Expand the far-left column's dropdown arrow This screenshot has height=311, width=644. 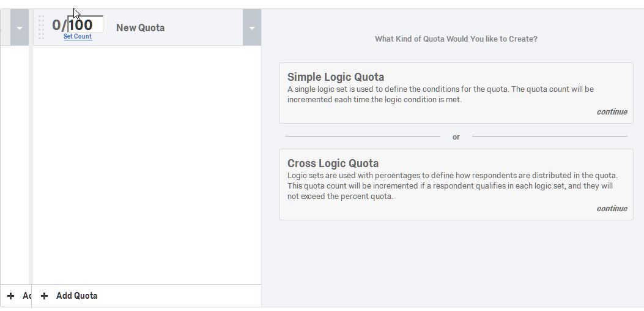tap(20, 28)
